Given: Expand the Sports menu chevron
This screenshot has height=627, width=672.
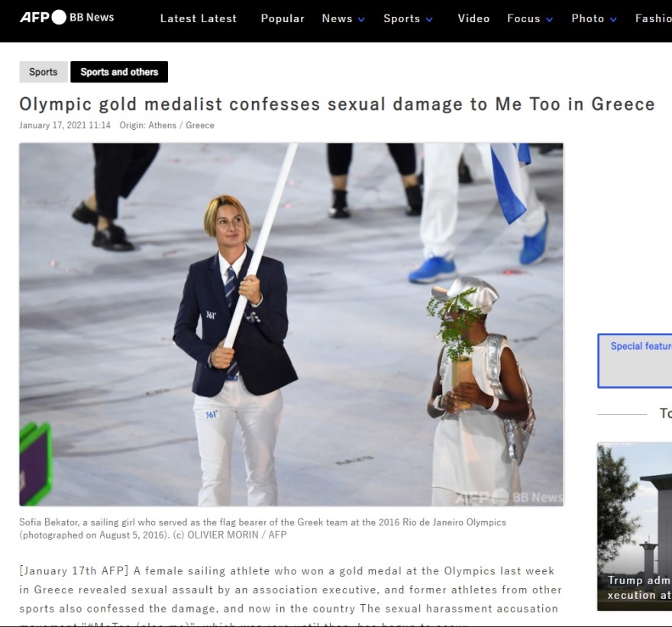Looking at the screenshot, I should pos(429,19).
